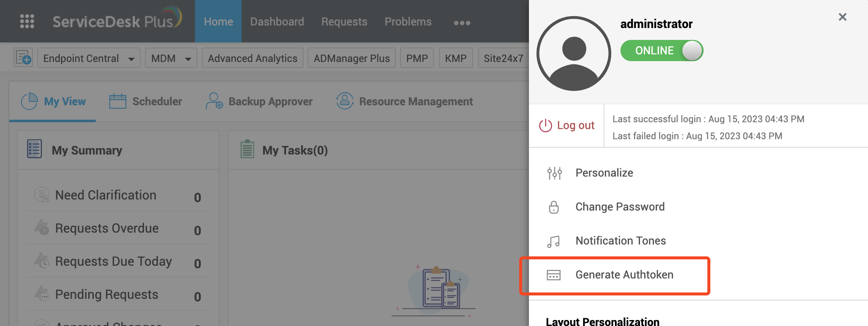Screen dimensions: 868x326
Task: Toggle the ONLINE availability switch
Action: coord(662,51)
